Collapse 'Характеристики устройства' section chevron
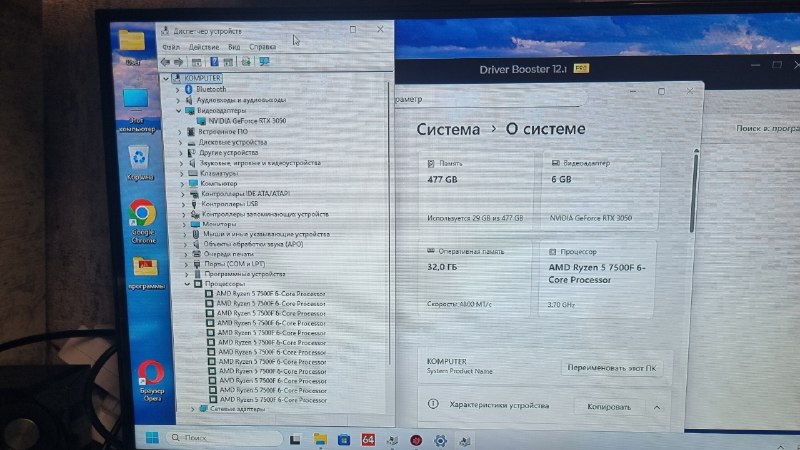Image resolution: width=800 pixels, height=450 pixels. (x=657, y=407)
